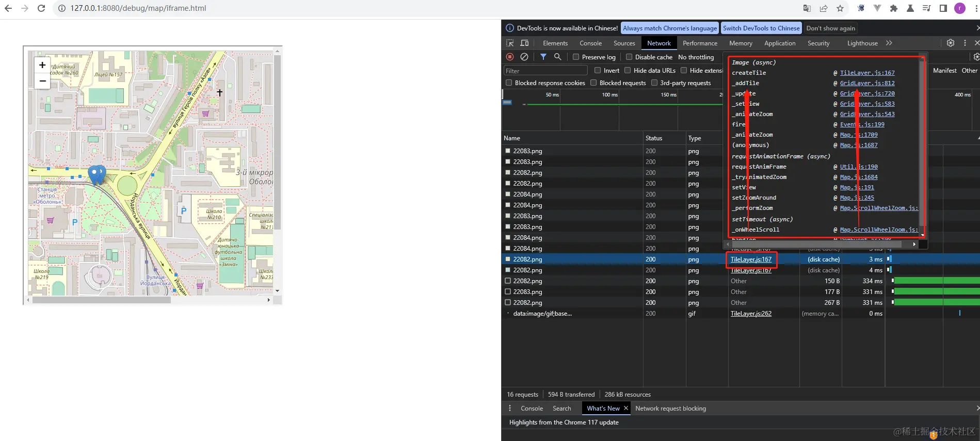This screenshot has height=441, width=980.
Task: Open the Elements tab
Action: point(555,43)
